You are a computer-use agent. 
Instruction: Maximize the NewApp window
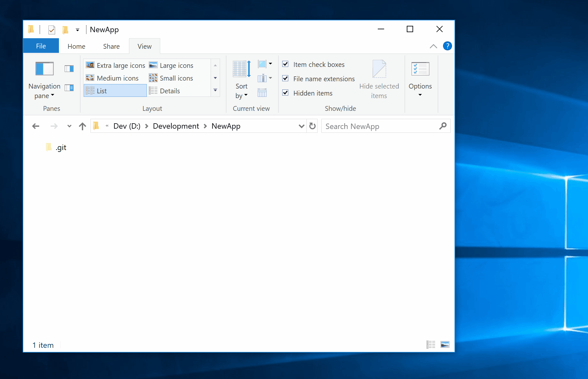click(x=410, y=29)
